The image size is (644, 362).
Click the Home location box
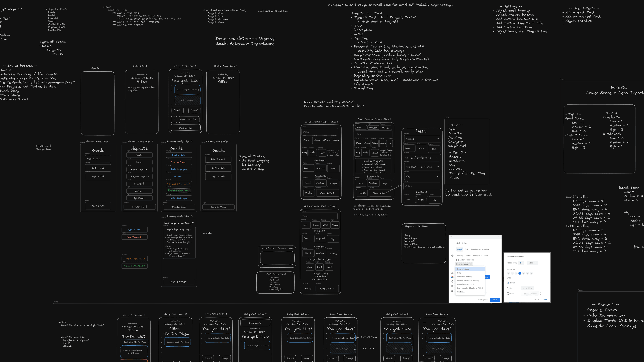409,148
